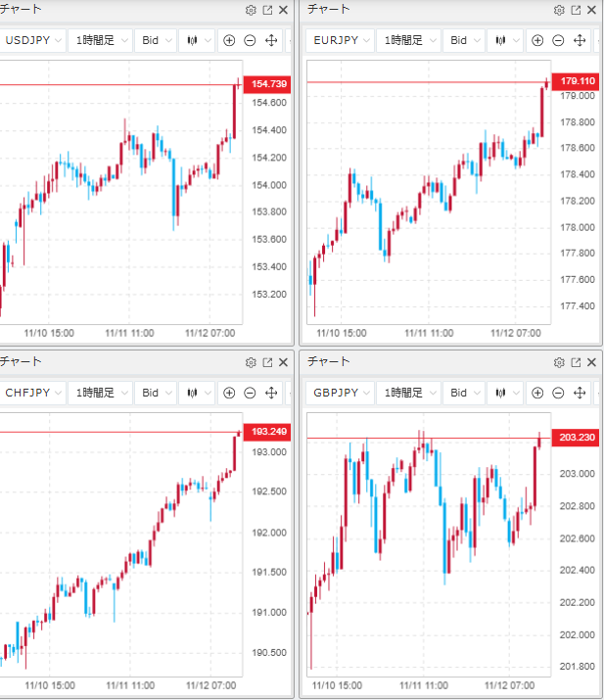Image resolution: width=604 pixels, height=700 pixels.
Task: Open the Bid dropdown on the GBPJPY chart
Action: [x=463, y=393]
